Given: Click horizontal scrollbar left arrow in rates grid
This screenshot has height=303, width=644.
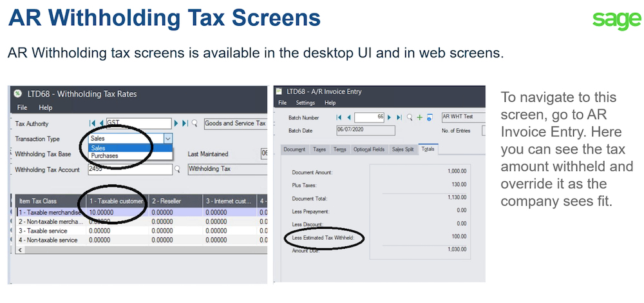Looking at the screenshot, I should click(x=20, y=249).
